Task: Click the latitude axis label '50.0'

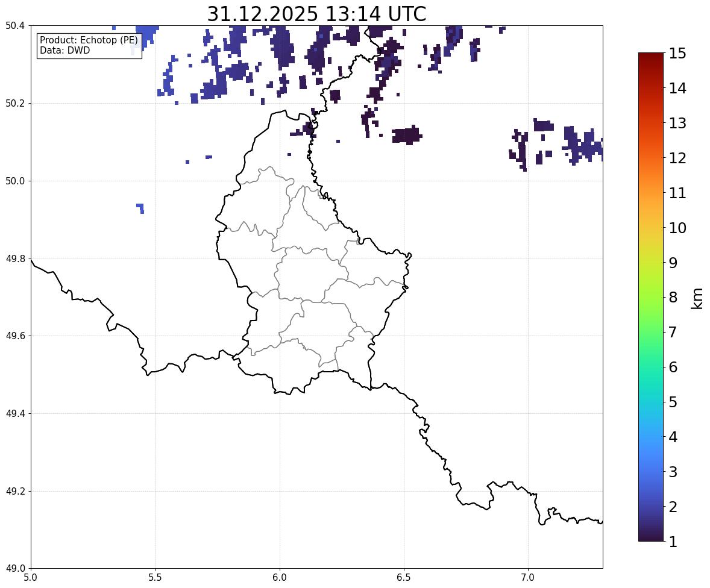Action: pyautogui.click(x=15, y=181)
